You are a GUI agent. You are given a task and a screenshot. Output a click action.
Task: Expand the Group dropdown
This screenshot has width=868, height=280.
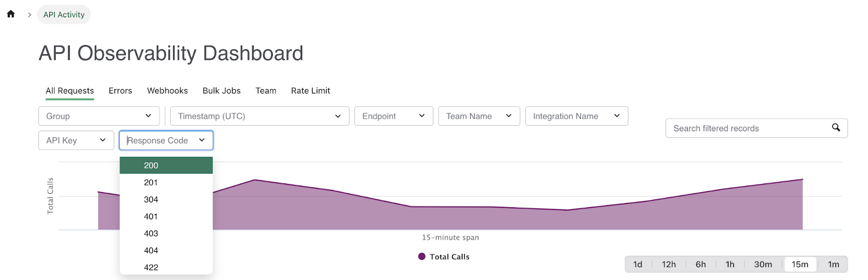pyautogui.click(x=99, y=116)
